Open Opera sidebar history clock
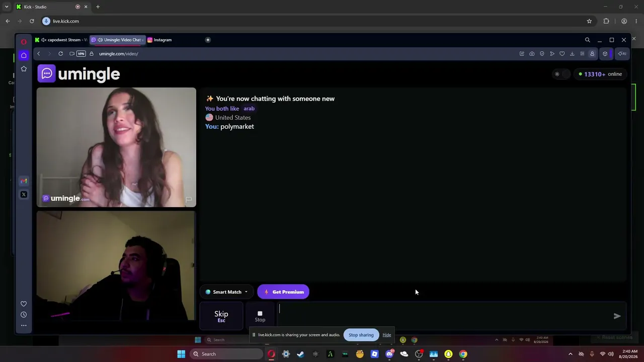 pyautogui.click(x=24, y=315)
